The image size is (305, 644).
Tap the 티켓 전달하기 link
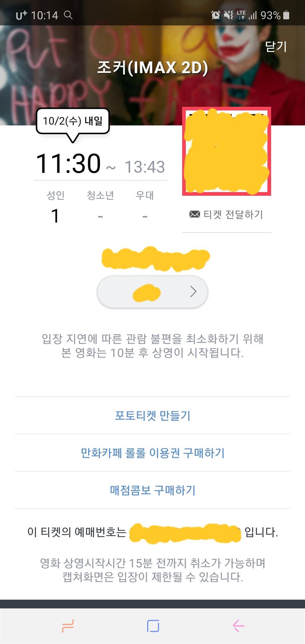click(233, 214)
